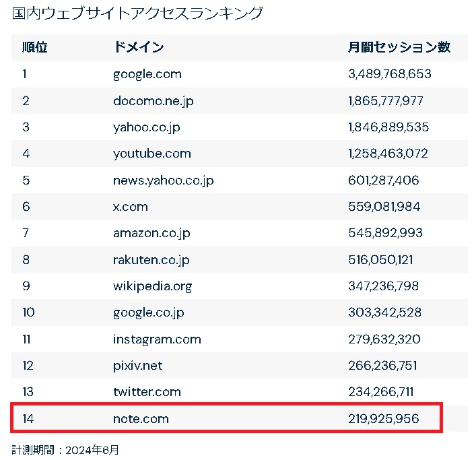
Task: Click the session value 303,342,528
Action: [x=384, y=312]
